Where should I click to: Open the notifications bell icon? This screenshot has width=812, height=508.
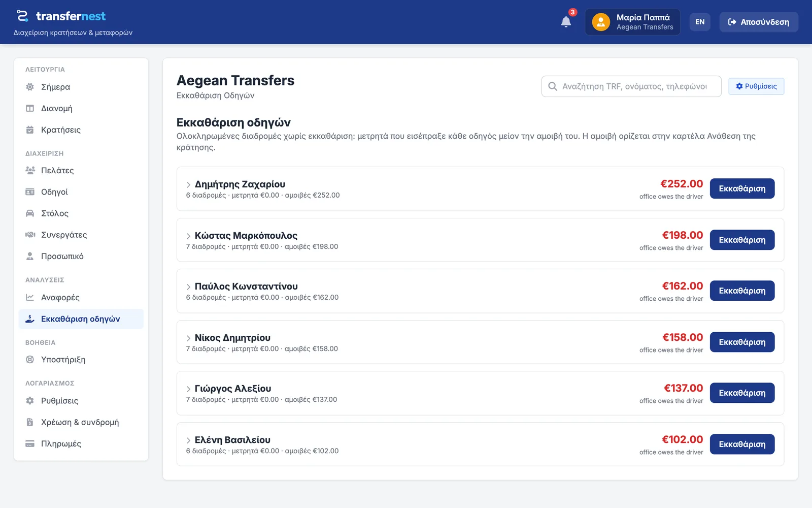point(566,22)
